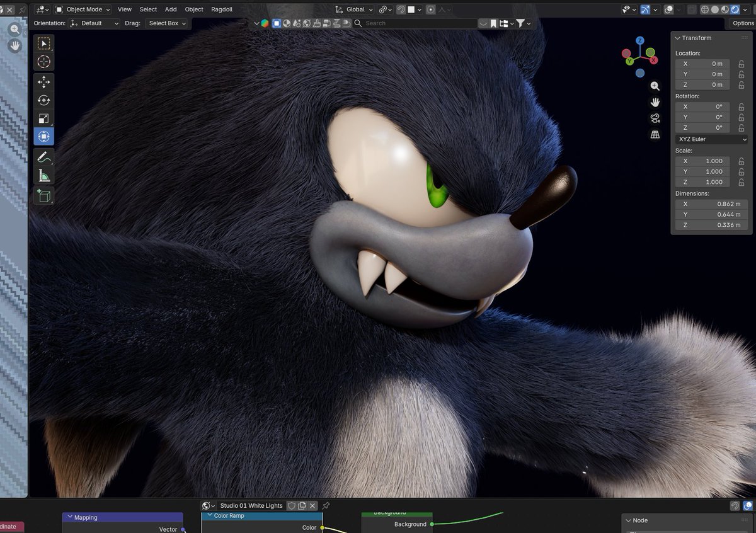Click the left editor pan hand icon
This screenshot has height=533, width=756.
[14, 46]
